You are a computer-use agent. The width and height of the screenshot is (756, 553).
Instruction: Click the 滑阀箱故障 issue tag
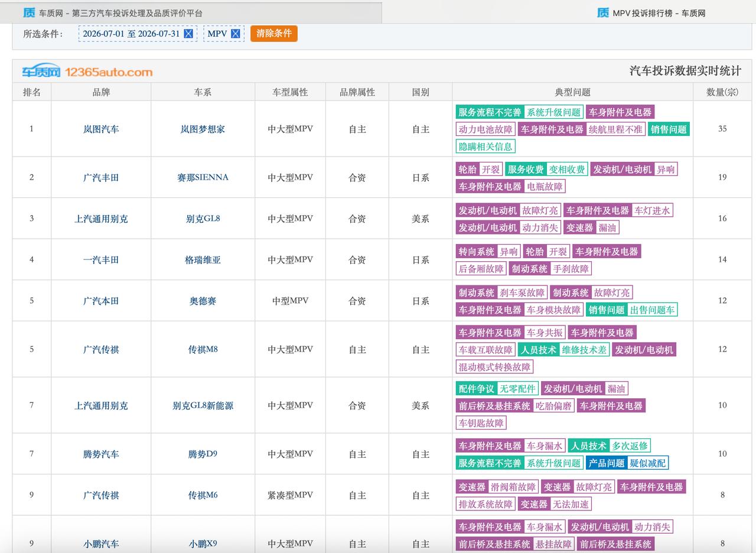[x=513, y=487]
